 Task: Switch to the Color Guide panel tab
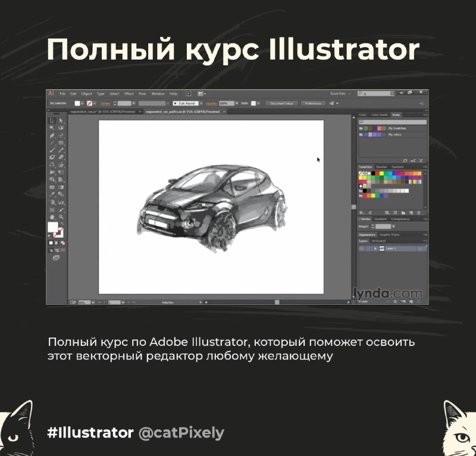coord(380,115)
